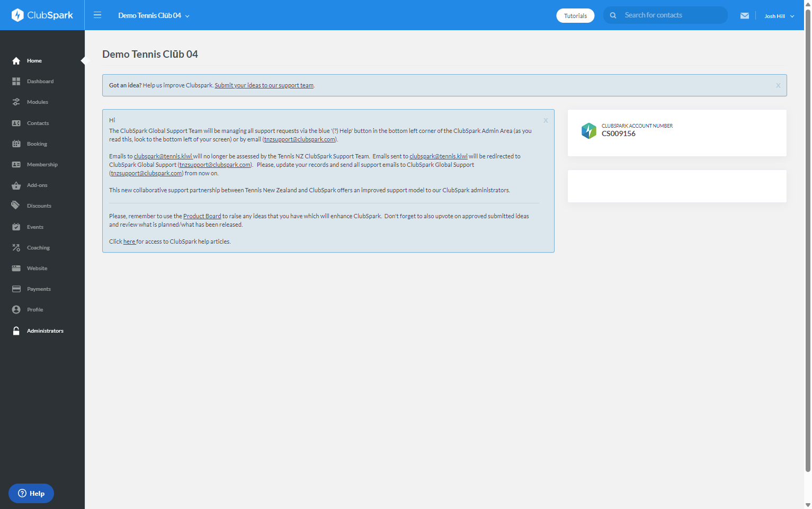Go to Contacts menu item
The height and width of the screenshot is (509, 812).
coord(38,123)
